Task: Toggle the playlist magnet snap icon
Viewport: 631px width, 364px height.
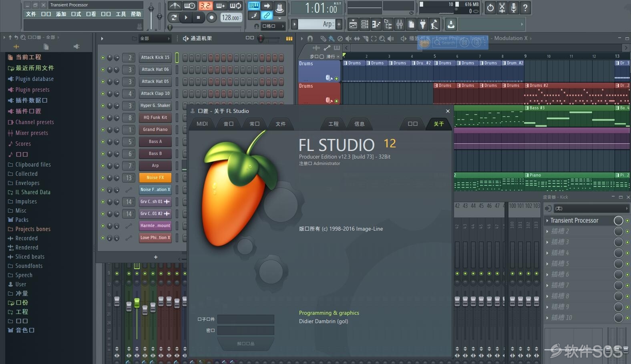Action: 310,38
